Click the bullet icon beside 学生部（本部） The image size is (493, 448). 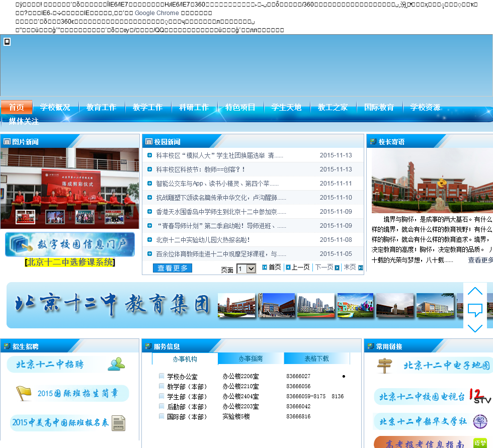[x=161, y=396]
